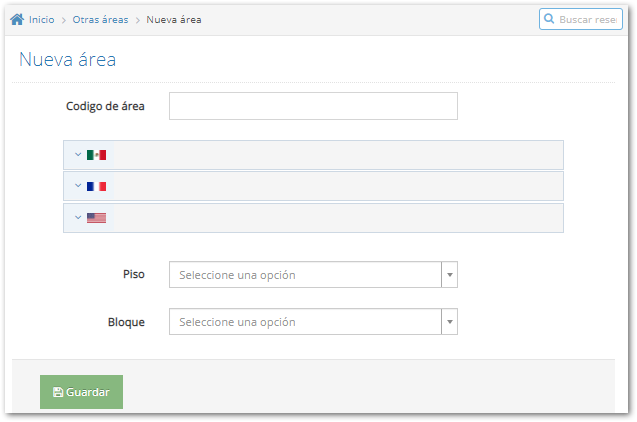Navigate to Otras áreas breadcrumb link
This screenshot has height=422, width=637.
pos(100,20)
